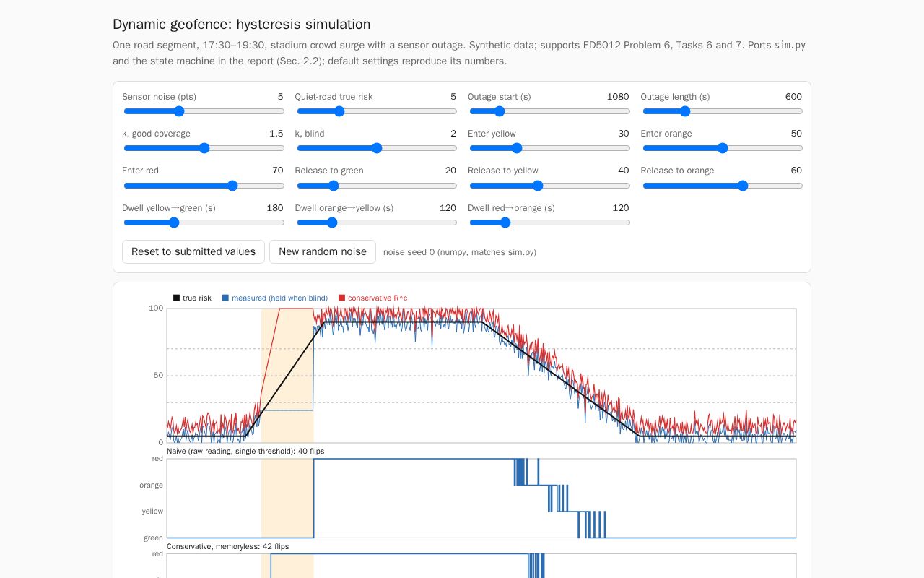Click the Dwell red→orange slider thumb
Screen dimensions: 924x578
coord(505,223)
